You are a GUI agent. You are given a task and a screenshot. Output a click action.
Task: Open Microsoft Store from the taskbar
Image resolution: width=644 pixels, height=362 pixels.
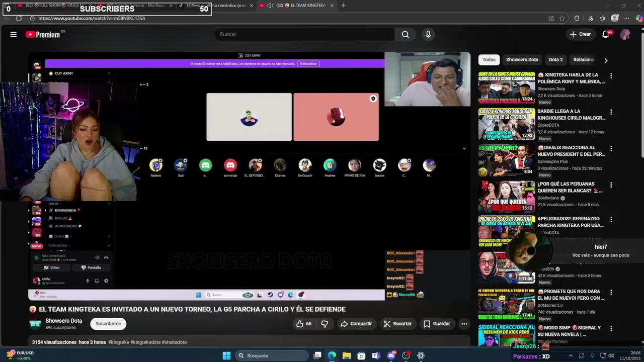pos(361,356)
